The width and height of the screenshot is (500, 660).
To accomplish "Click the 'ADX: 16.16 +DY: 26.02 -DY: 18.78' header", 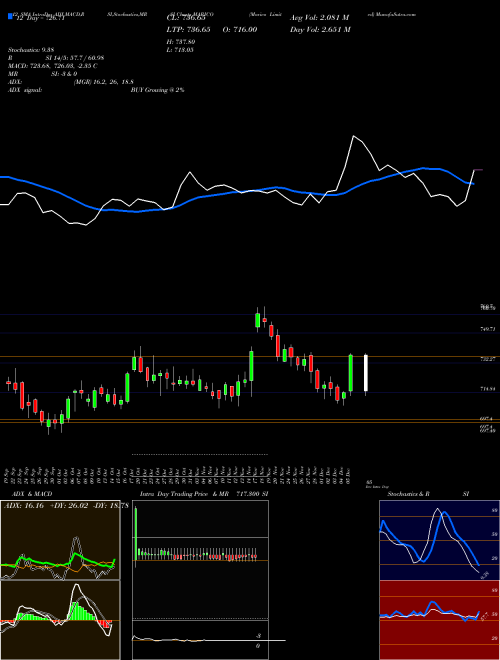I will 66,506.
